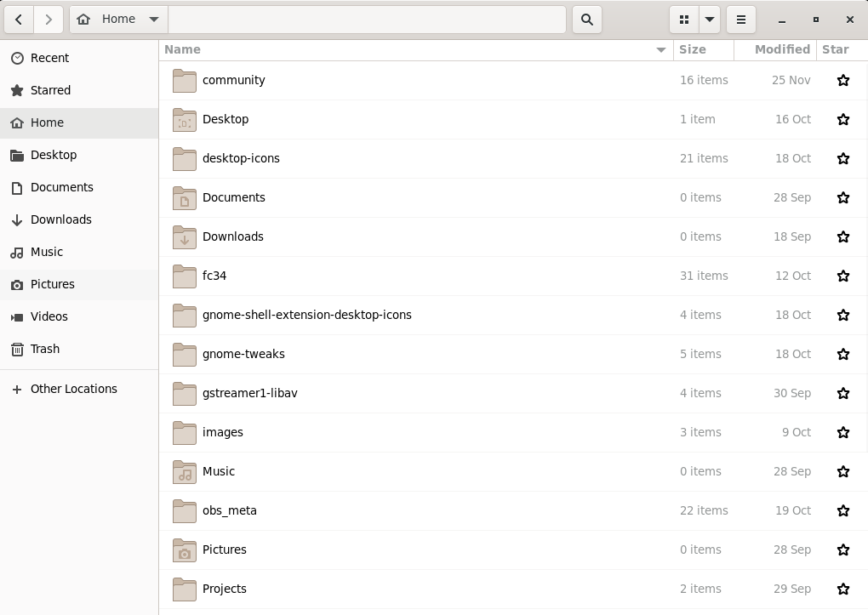The image size is (868, 615).
Task: Sort by the Modified column header
Action: [x=781, y=49]
